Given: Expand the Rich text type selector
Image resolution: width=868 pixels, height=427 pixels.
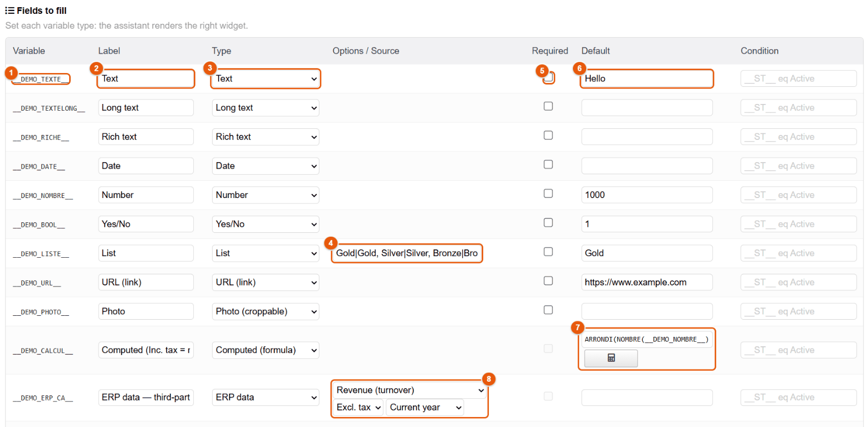Looking at the screenshot, I should pyautogui.click(x=266, y=137).
